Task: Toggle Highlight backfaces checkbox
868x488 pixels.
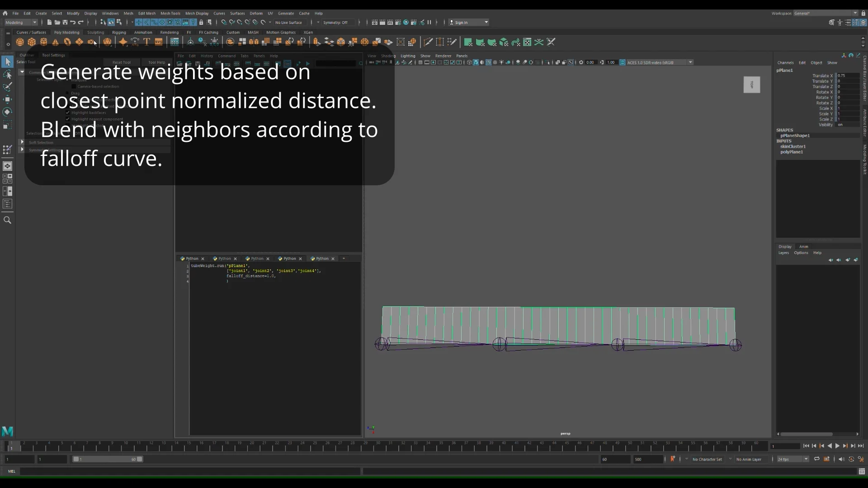Action: click(68, 113)
